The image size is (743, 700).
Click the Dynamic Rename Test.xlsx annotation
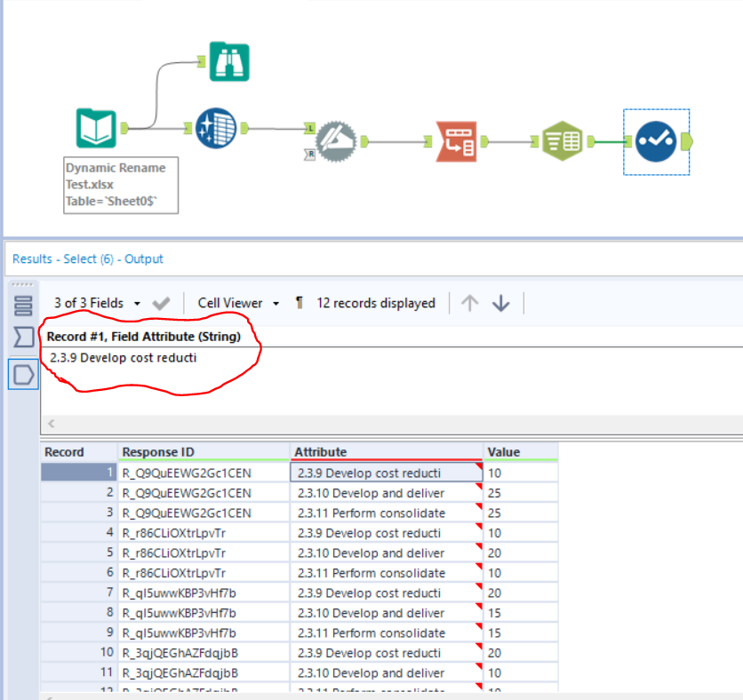(121, 185)
